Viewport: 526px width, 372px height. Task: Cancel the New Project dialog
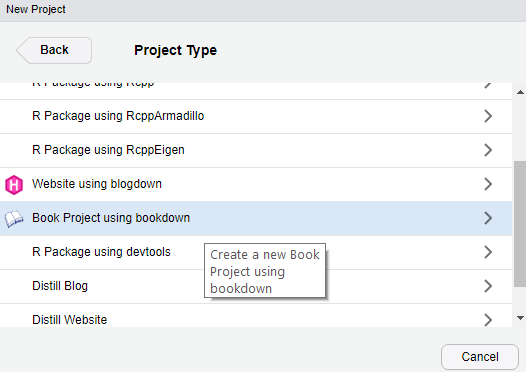tap(480, 357)
